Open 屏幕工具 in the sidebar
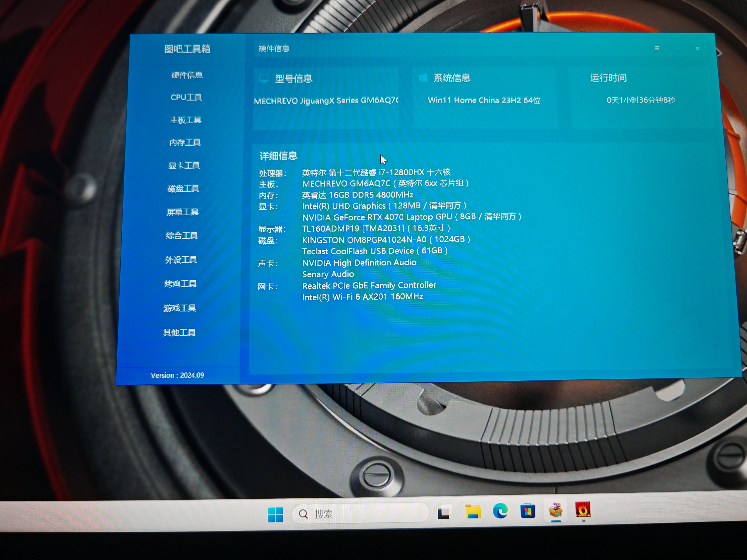This screenshot has width=747, height=560. pos(182,212)
